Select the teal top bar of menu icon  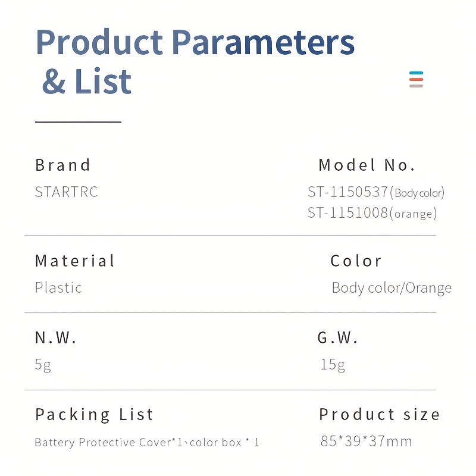[416, 73]
